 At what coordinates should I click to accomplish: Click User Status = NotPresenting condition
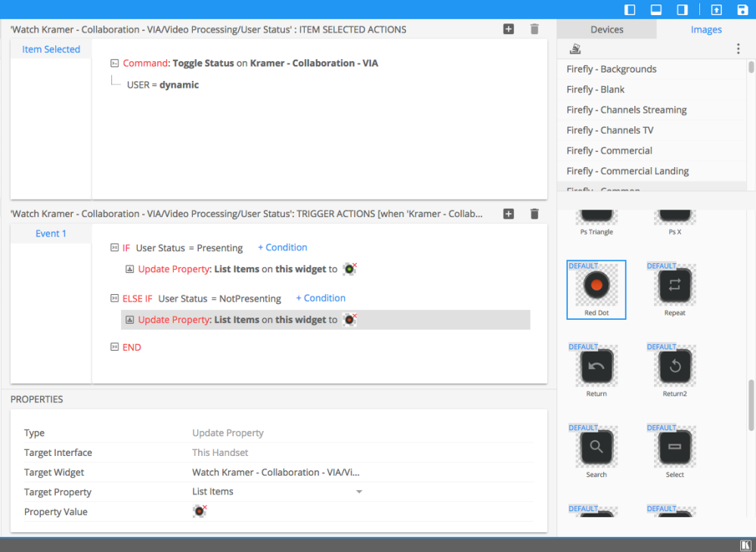point(219,299)
